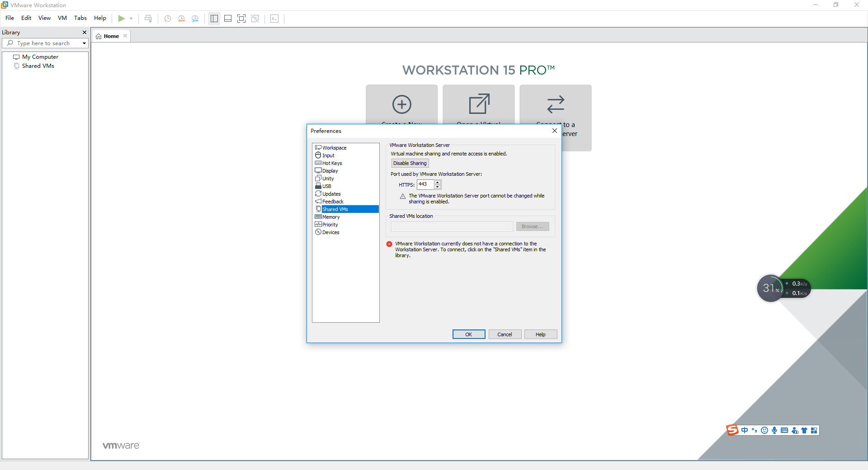Open the View menu

coord(44,18)
